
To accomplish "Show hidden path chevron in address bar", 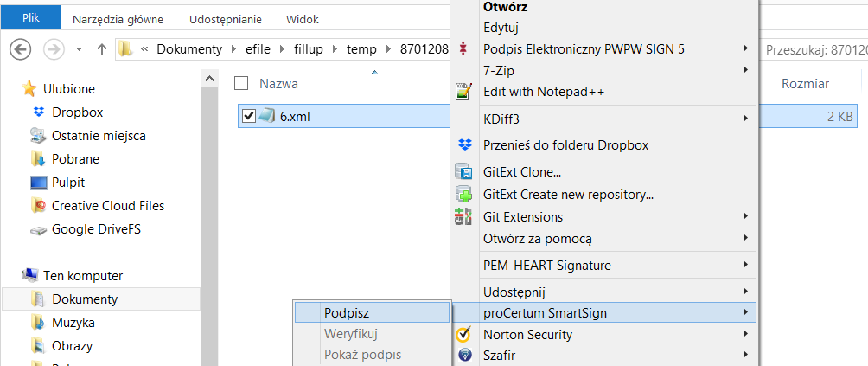I will pyautogui.click(x=144, y=49).
